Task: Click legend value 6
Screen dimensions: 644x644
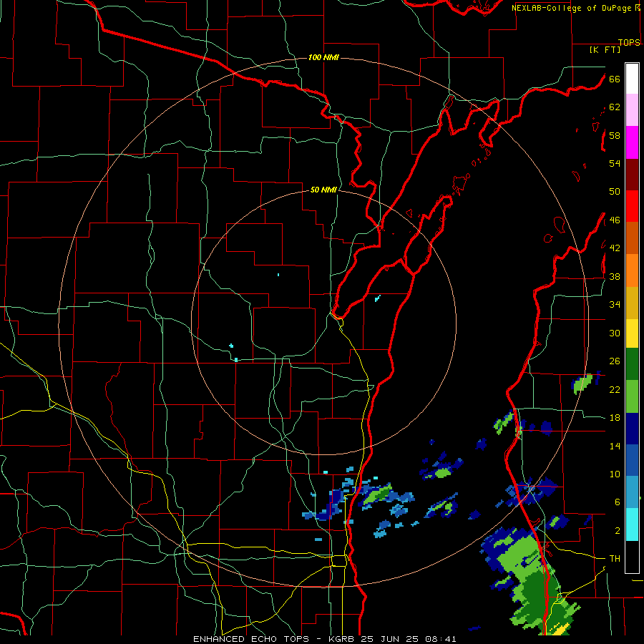Action: (x=618, y=502)
